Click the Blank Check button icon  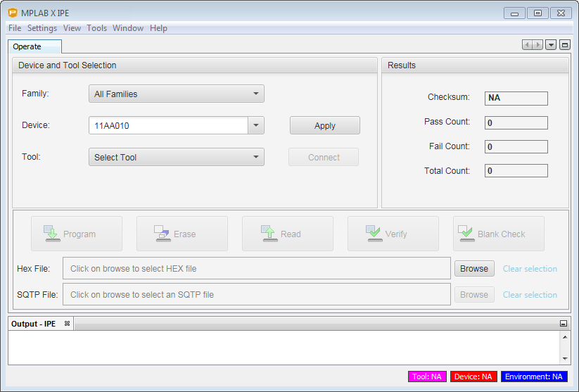(466, 234)
